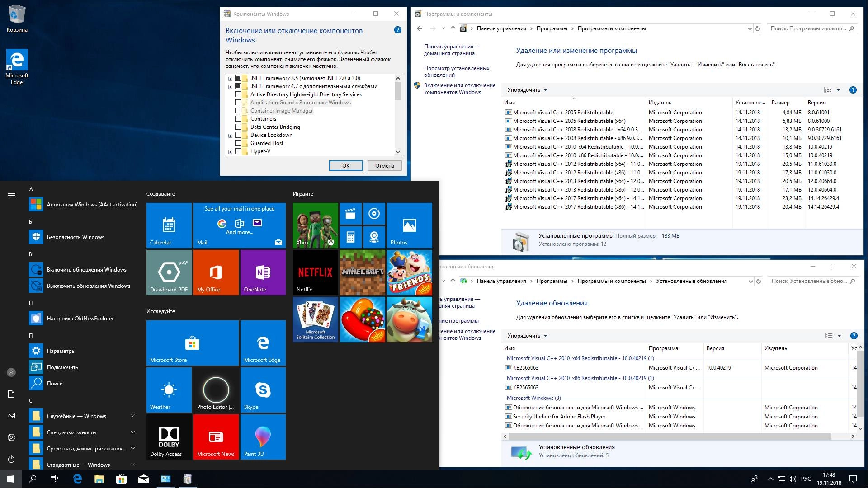The width and height of the screenshot is (868, 488).
Task: Click the help icon in Windows Components dialog
Action: pos(398,30)
